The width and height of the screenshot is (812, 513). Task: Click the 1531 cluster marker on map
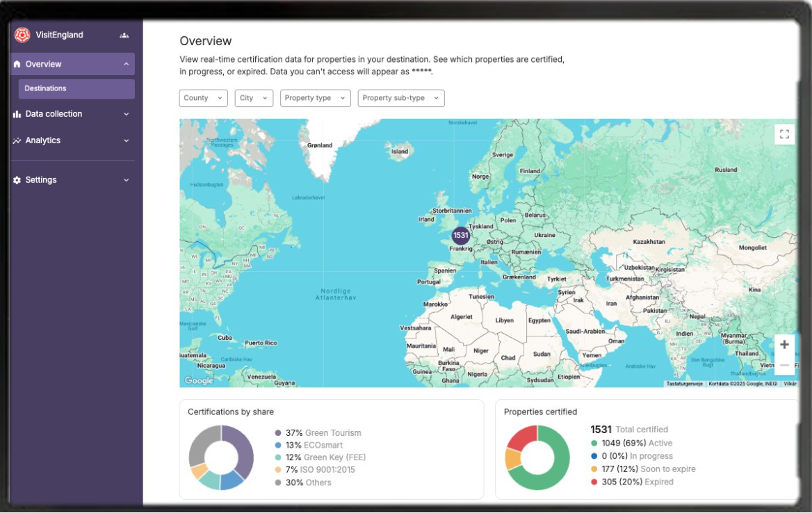460,236
